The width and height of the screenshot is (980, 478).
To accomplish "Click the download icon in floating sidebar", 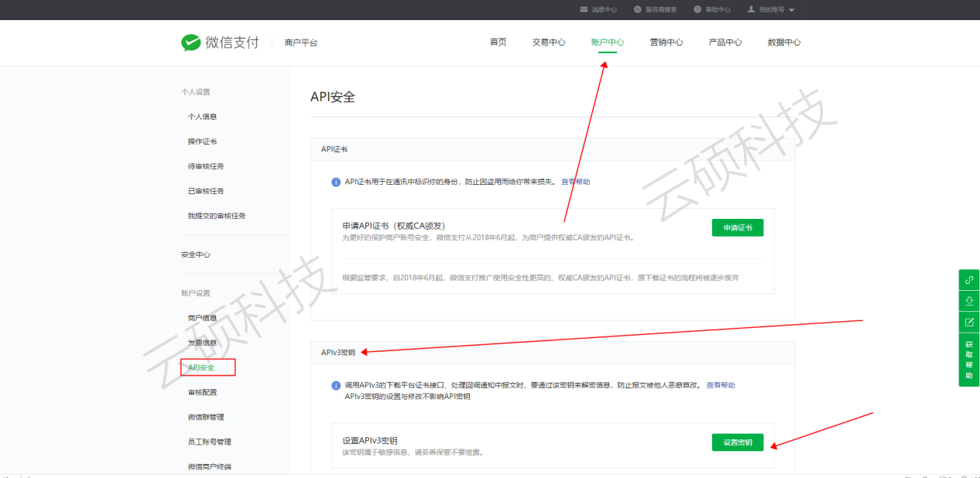I will (968, 301).
